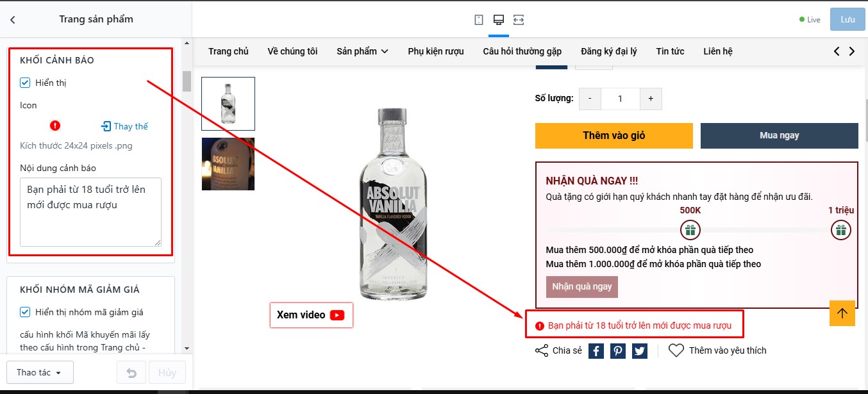Click the age warning text under gift box

click(x=640, y=325)
